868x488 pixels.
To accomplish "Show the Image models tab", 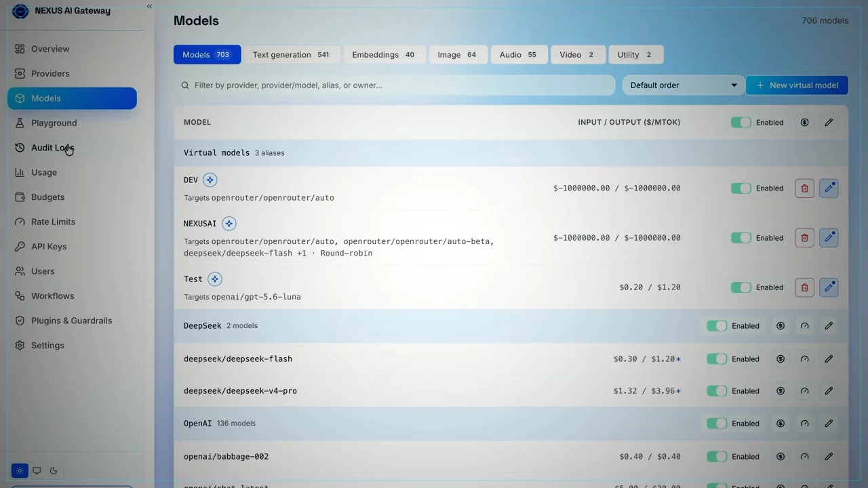I will coord(458,55).
